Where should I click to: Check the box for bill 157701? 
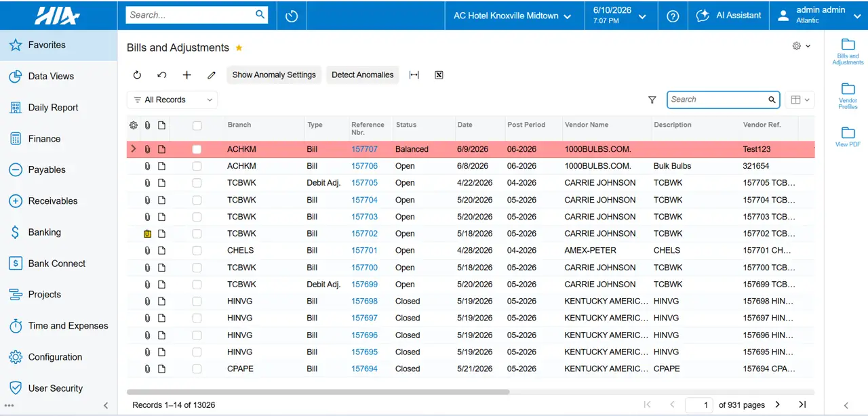click(197, 251)
